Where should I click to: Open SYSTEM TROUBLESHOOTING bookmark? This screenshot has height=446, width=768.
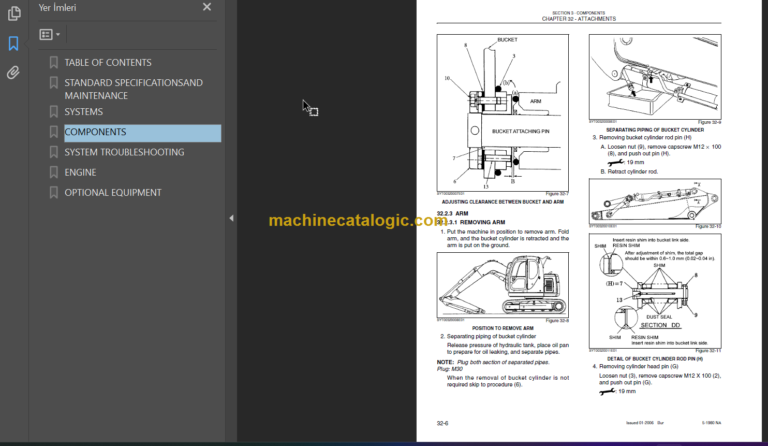(124, 152)
